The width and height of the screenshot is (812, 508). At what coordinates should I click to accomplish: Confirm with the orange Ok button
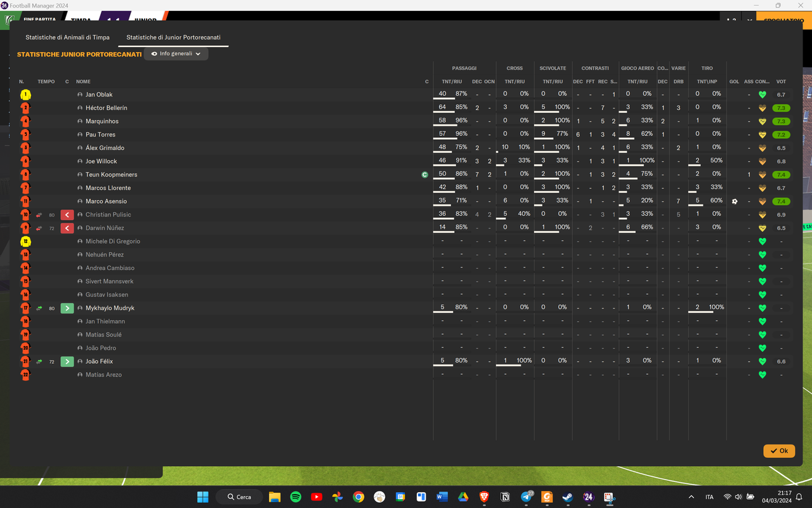(x=779, y=451)
